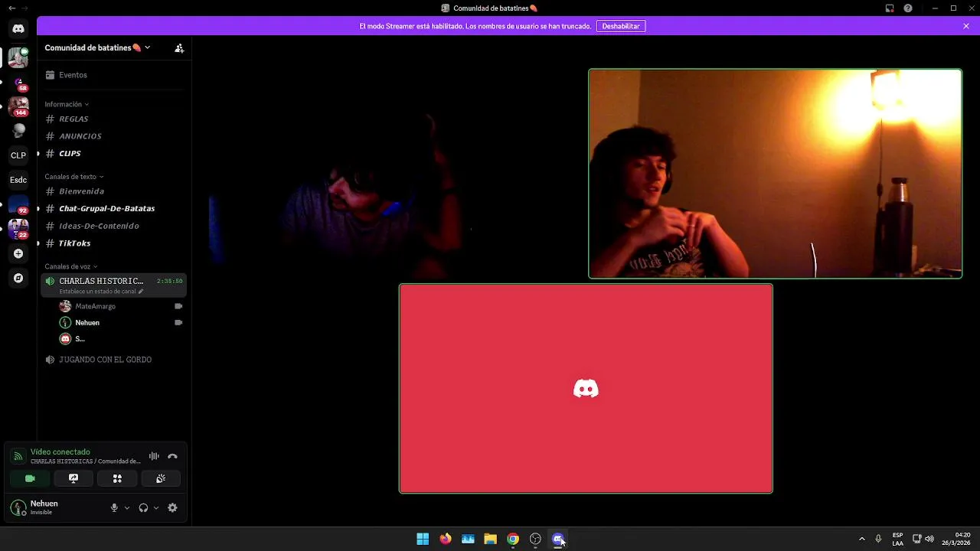Open Help icon in title bar
This screenshot has height=551, width=980.
point(908,8)
